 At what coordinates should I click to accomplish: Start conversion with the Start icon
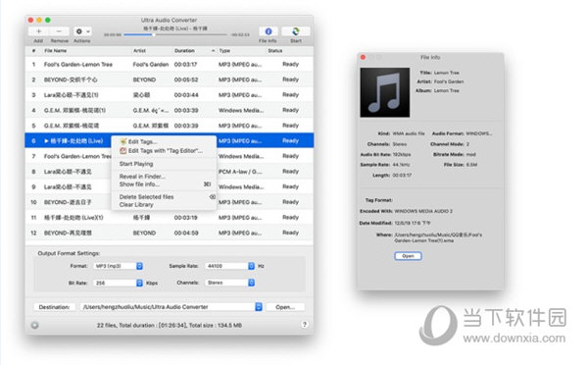coord(296,31)
